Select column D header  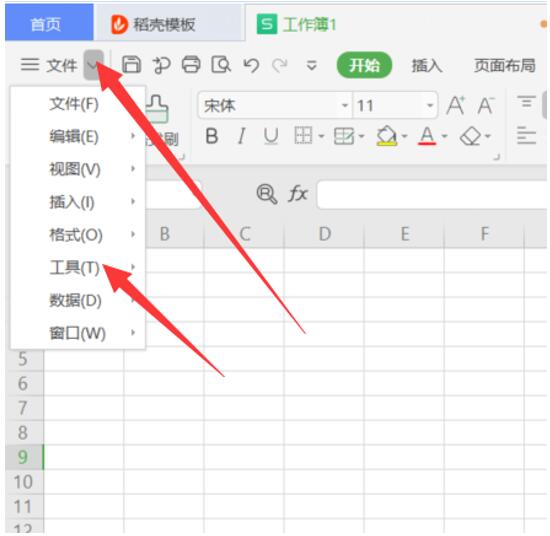[x=324, y=234]
